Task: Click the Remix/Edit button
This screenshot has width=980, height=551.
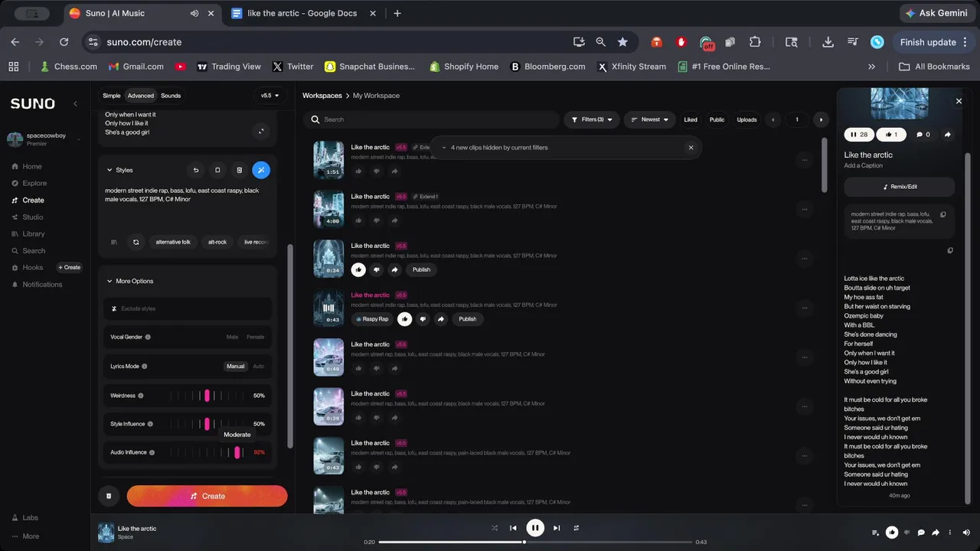Action: tap(900, 187)
